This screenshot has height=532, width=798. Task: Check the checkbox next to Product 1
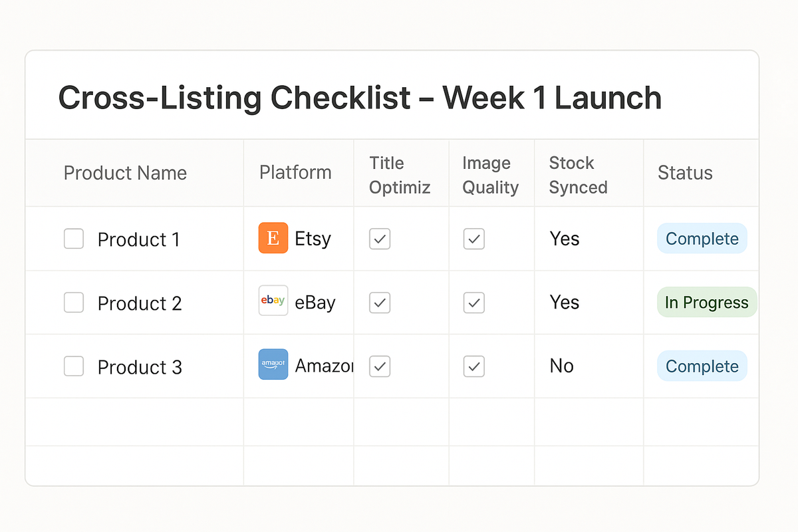[74, 238]
